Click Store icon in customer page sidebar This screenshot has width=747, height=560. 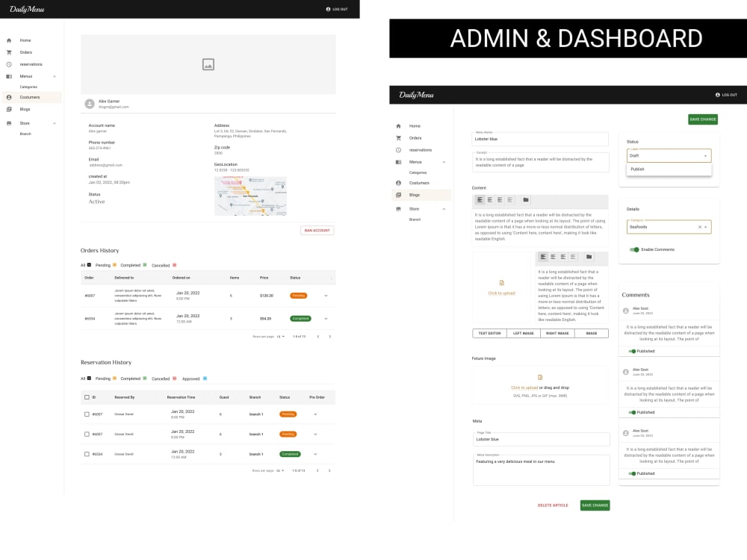[x=9, y=123]
